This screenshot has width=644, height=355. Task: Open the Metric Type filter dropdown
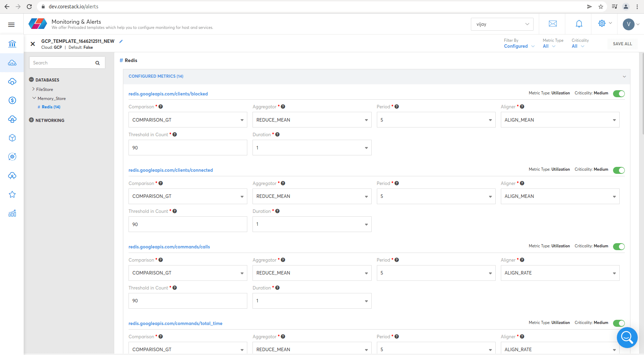point(550,46)
